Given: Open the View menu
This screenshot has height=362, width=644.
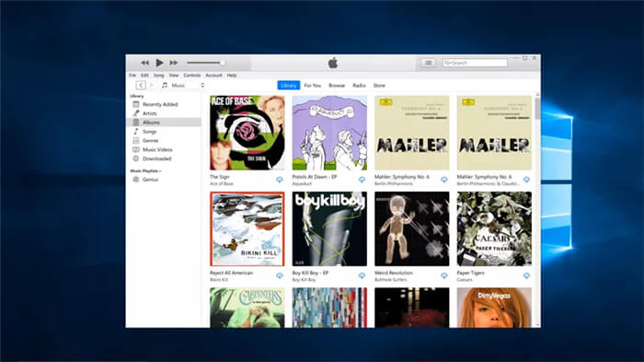Looking at the screenshot, I should [174, 76].
